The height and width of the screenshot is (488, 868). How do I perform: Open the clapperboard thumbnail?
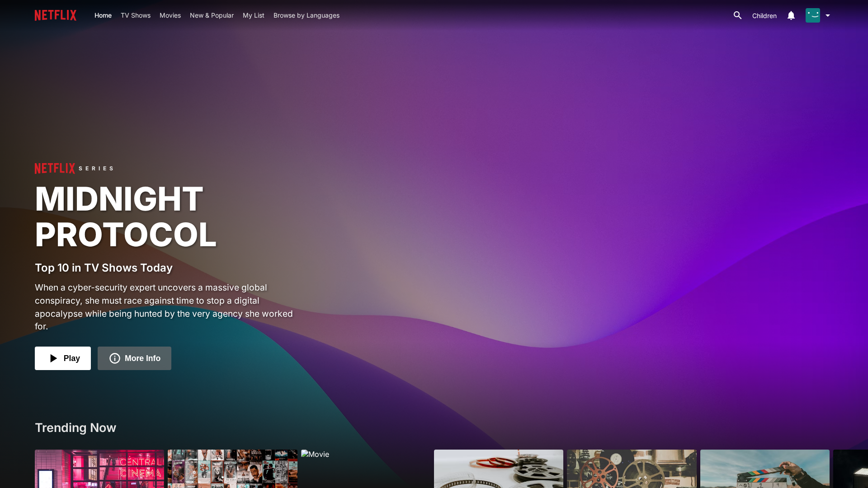tap(765, 469)
